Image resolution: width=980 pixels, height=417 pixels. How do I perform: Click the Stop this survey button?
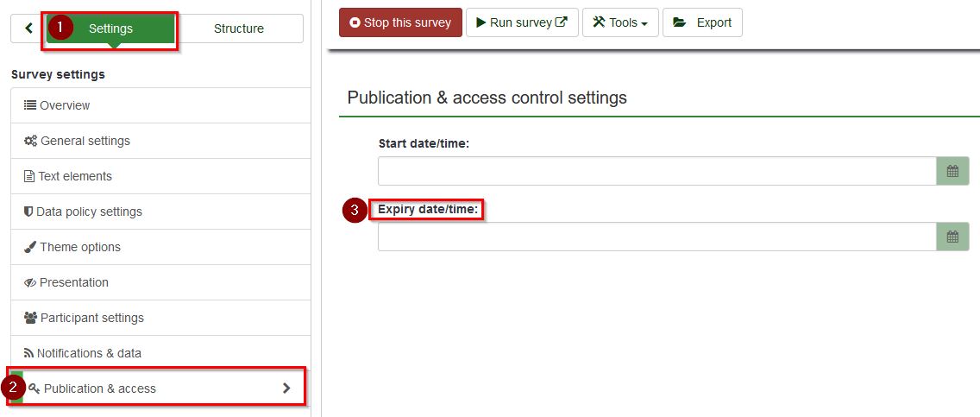click(x=400, y=22)
